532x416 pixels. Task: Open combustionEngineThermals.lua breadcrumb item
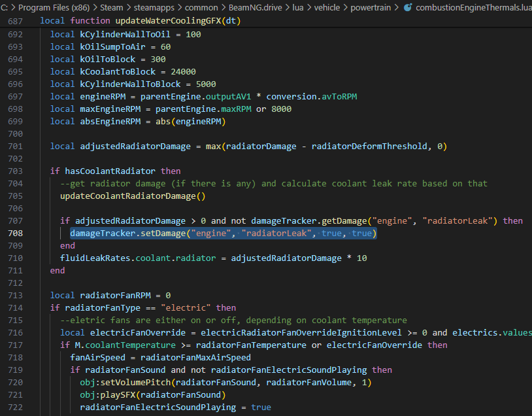(474, 7)
